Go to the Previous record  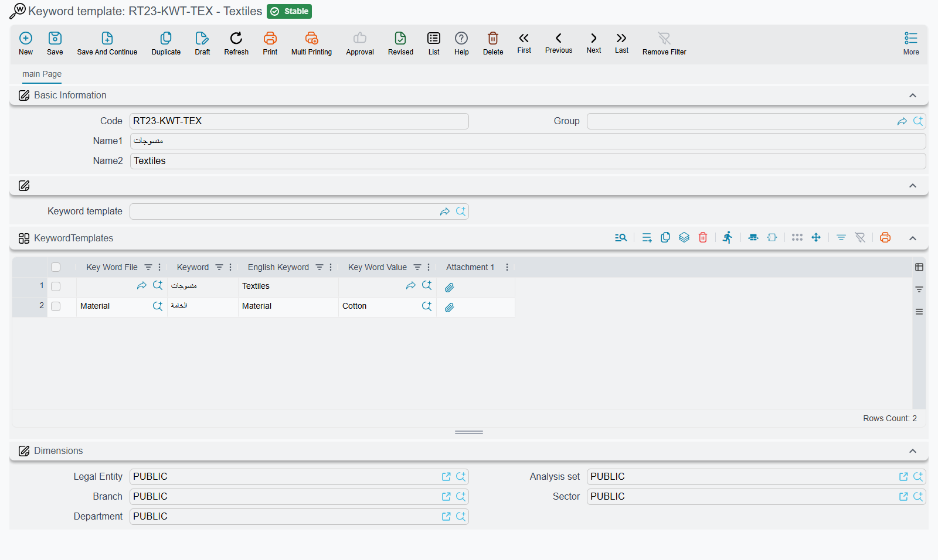pyautogui.click(x=559, y=43)
